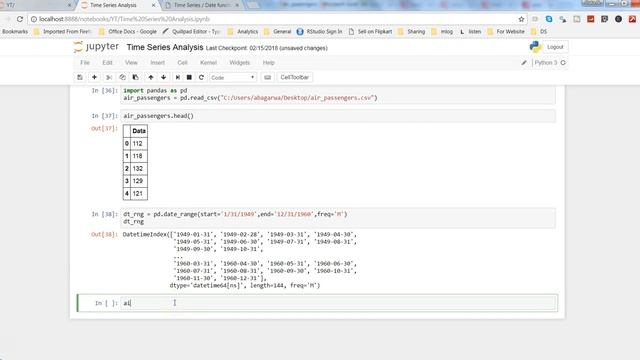Select the air_passengers.head() cell
The width and height of the screenshot is (640, 360).
(338, 116)
